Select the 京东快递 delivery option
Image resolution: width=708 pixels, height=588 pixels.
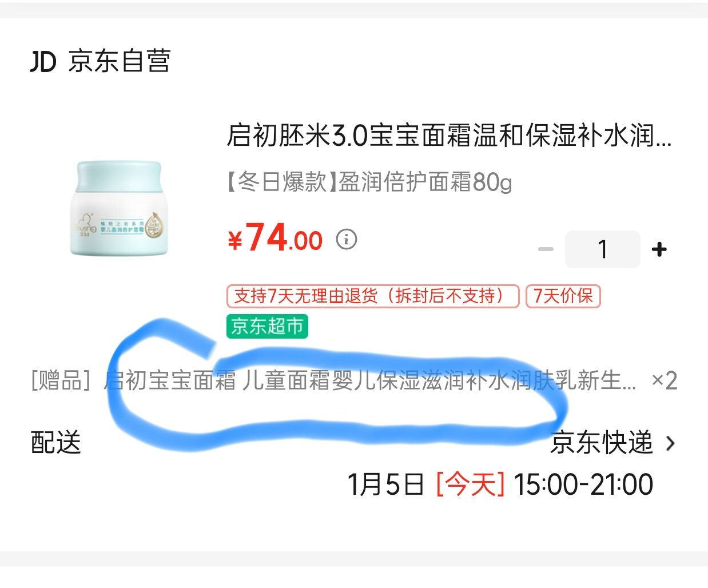[x=601, y=442]
